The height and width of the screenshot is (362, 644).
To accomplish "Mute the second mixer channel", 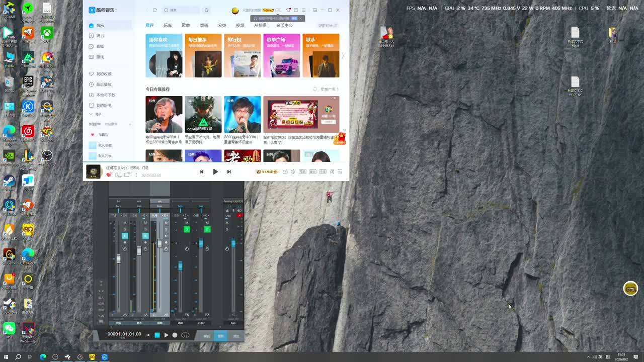I will click(145, 223).
